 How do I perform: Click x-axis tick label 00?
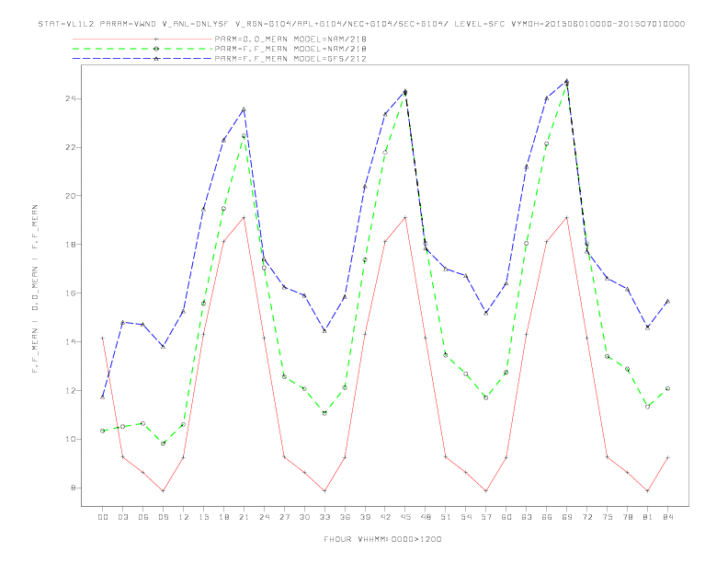[x=103, y=517]
